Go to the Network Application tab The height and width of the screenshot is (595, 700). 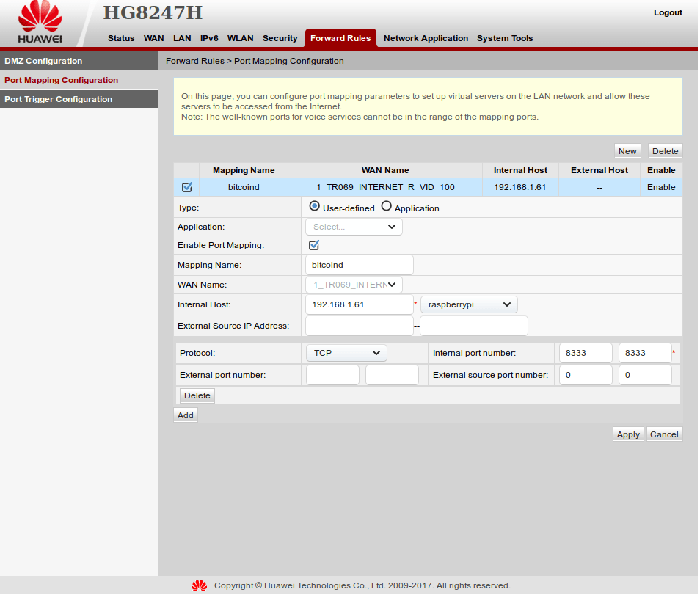coord(426,38)
